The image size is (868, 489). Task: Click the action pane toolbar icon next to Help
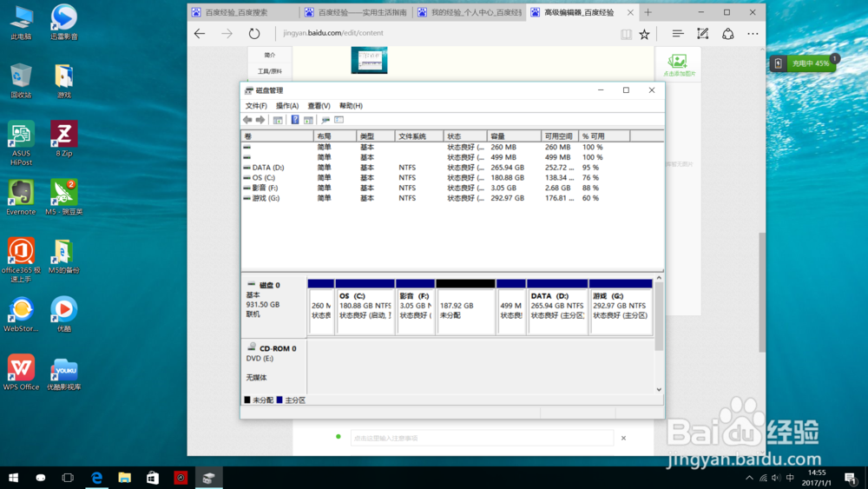[x=308, y=120]
